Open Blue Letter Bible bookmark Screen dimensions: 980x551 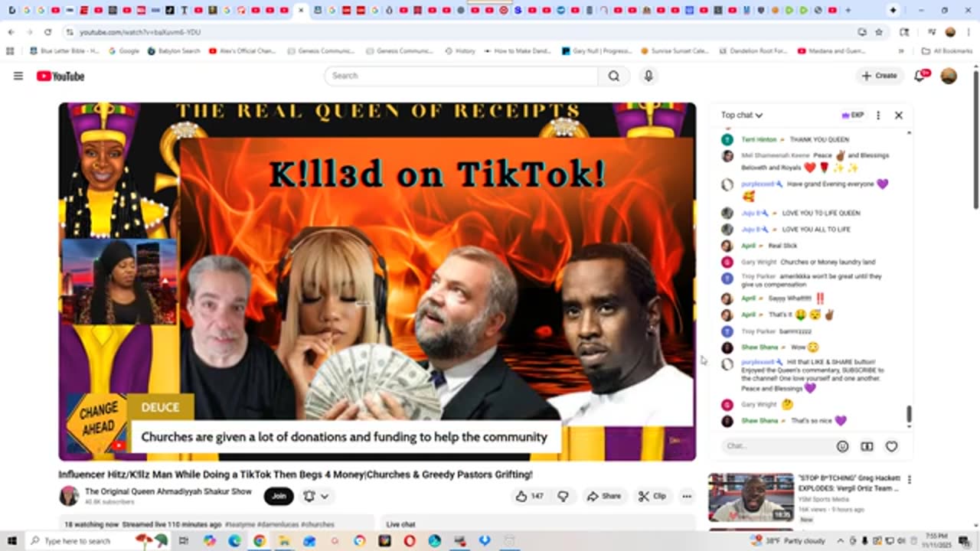pos(64,51)
